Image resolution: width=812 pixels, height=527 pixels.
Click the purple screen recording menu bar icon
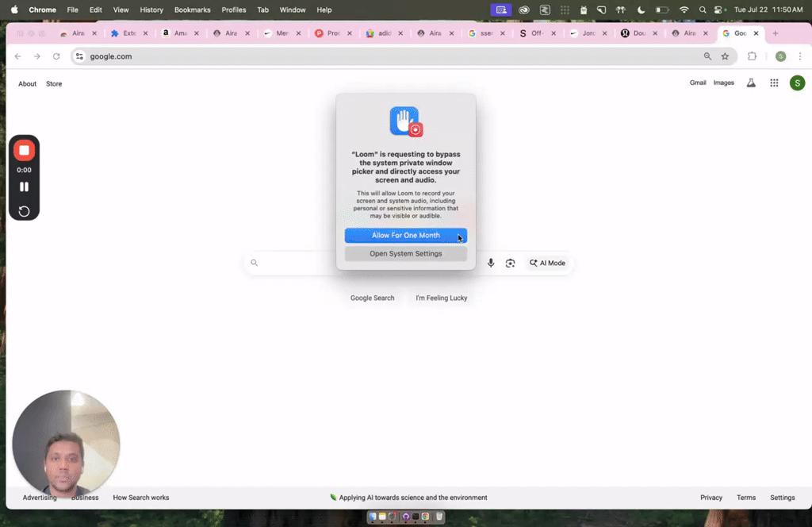point(501,10)
